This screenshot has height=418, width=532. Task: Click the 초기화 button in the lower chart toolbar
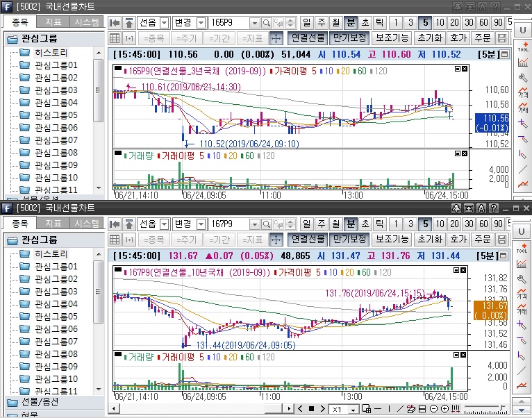click(x=429, y=240)
